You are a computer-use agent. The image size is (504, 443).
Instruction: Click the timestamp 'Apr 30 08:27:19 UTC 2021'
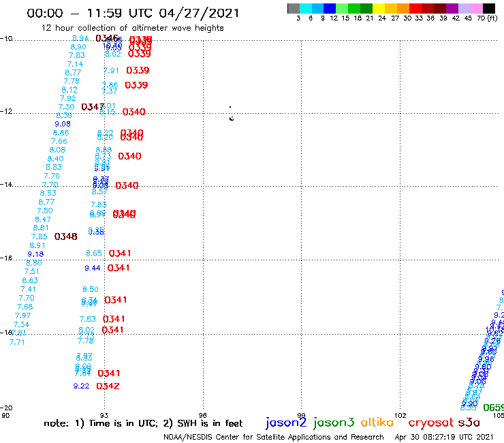444,437
